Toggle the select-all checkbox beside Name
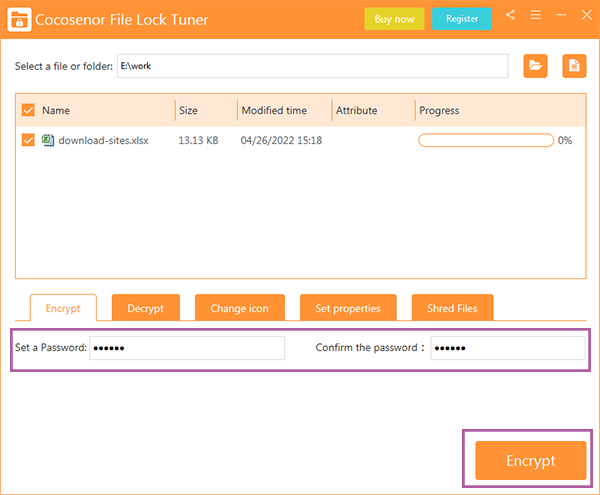The height and width of the screenshot is (495, 600). [x=28, y=110]
